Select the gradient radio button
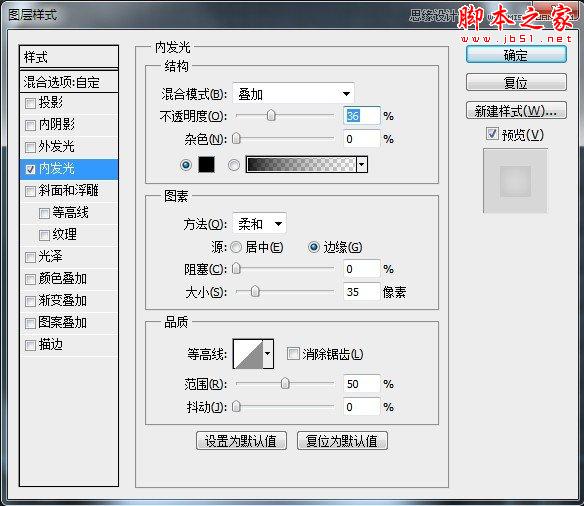 pyautogui.click(x=234, y=165)
